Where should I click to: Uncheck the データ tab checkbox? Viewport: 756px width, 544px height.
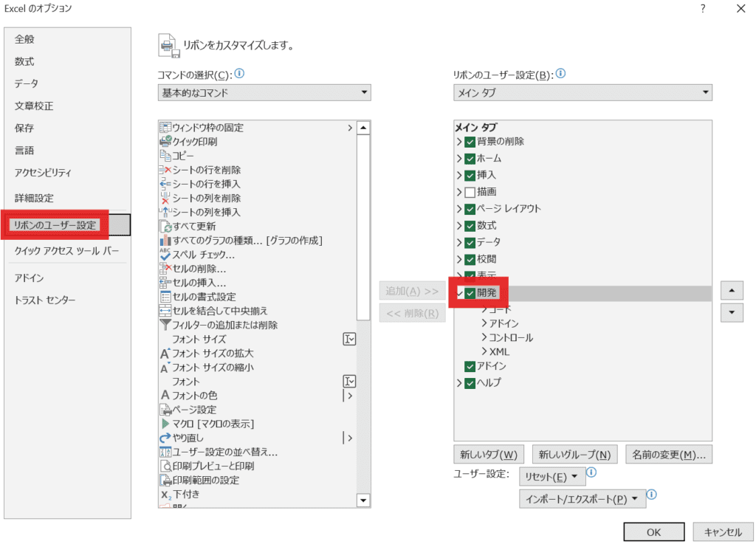470,242
